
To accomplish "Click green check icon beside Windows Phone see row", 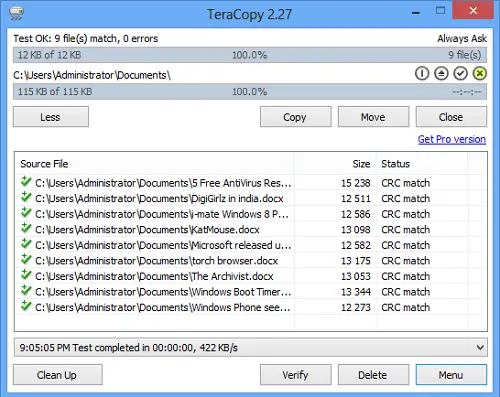I will [x=26, y=306].
